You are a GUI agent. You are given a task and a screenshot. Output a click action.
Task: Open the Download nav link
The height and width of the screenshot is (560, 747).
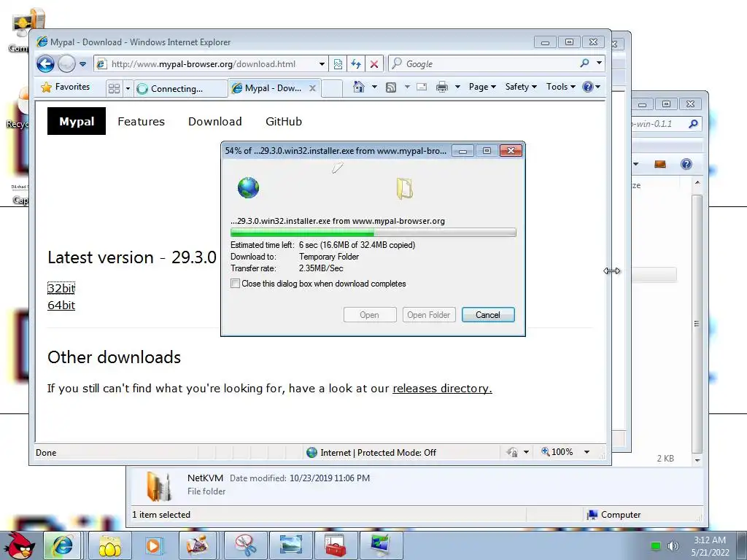coord(215,122)
